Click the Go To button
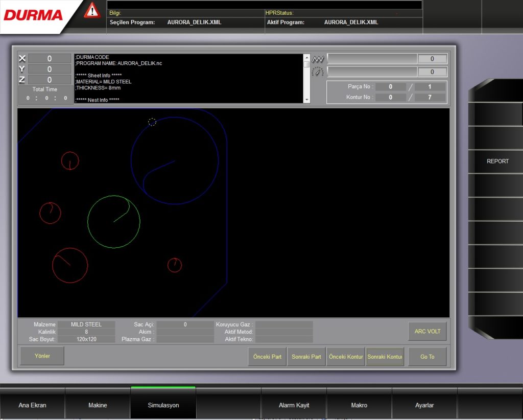Screen dimensions: 523x420 [427, 357]
